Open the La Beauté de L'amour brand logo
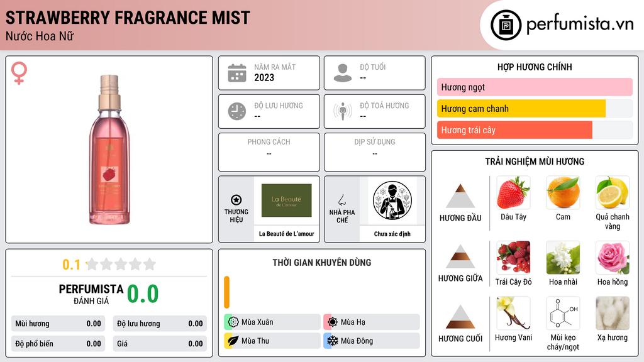The height and width of the screenshot is (362, 644). pos(286,200)
